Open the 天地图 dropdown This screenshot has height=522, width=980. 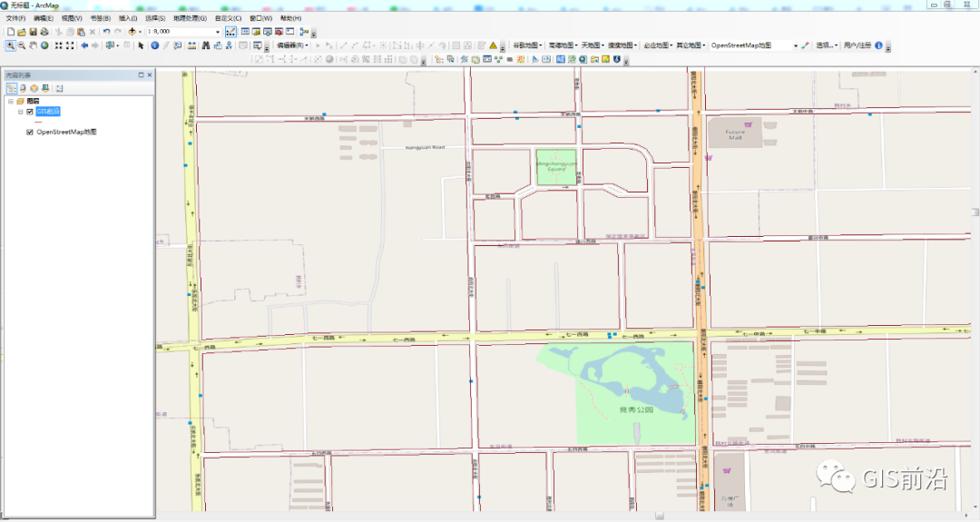coord(593,45)
